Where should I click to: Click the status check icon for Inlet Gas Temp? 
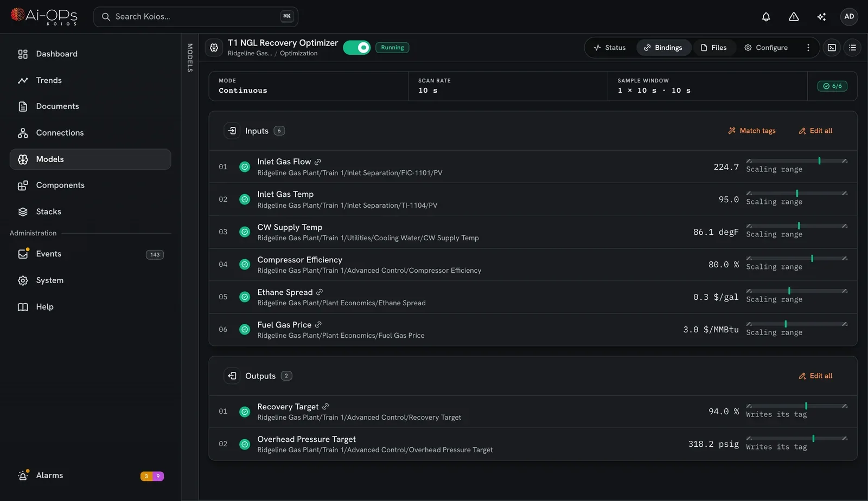(x=245, y=200)
